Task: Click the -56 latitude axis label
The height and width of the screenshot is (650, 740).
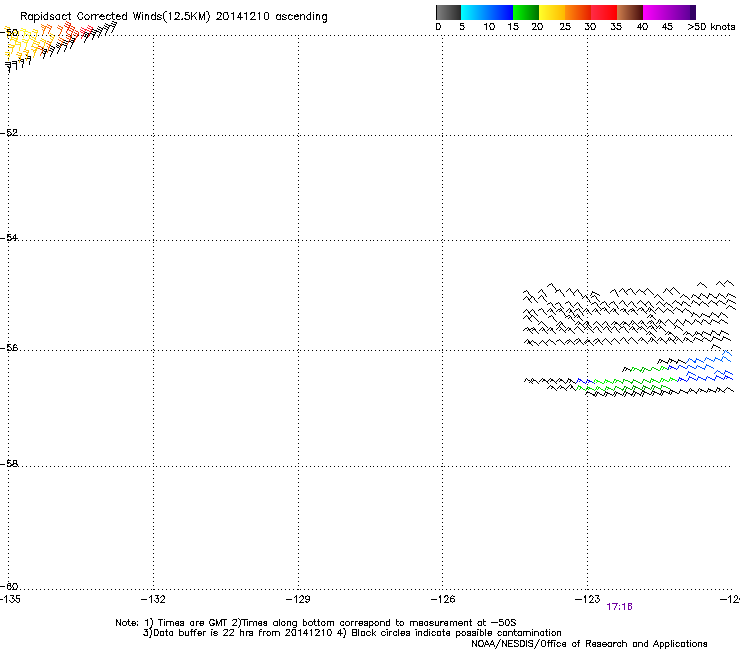Action: [x=9, y=348]
